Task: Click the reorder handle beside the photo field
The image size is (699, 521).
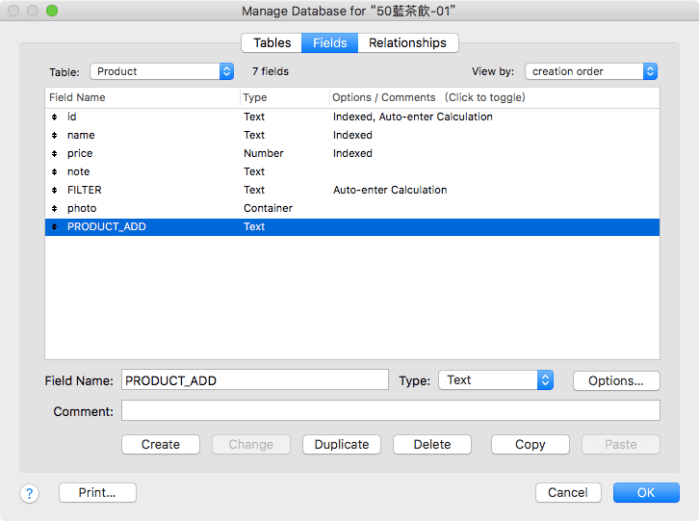Action: coord(55,208)
